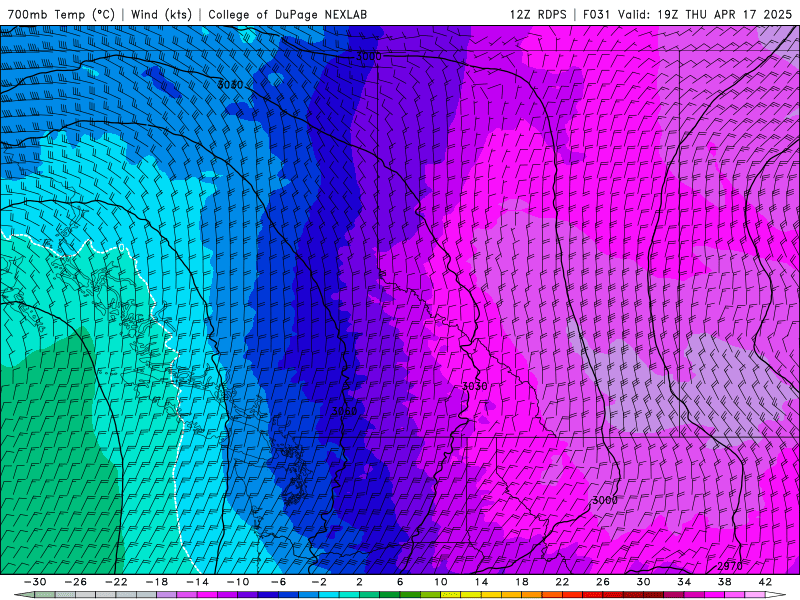Click the 22 value on the color scale

click(562, 582)
